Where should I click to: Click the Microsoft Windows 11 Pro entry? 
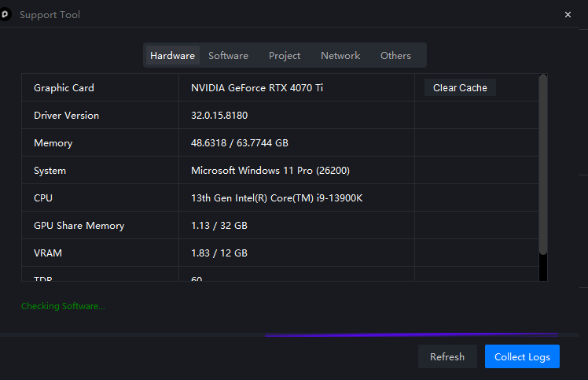click(270, 171)
